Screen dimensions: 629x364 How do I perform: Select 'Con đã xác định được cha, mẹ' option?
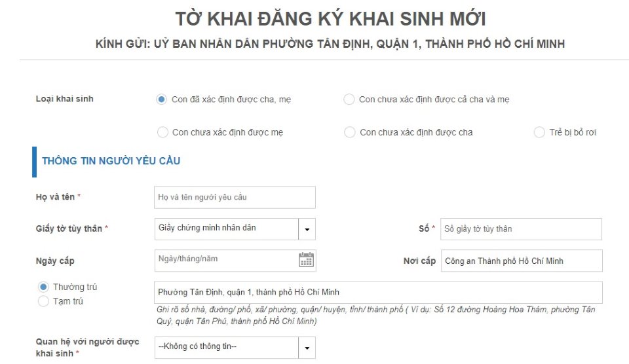pyautogui.click(x=162, y=100)
